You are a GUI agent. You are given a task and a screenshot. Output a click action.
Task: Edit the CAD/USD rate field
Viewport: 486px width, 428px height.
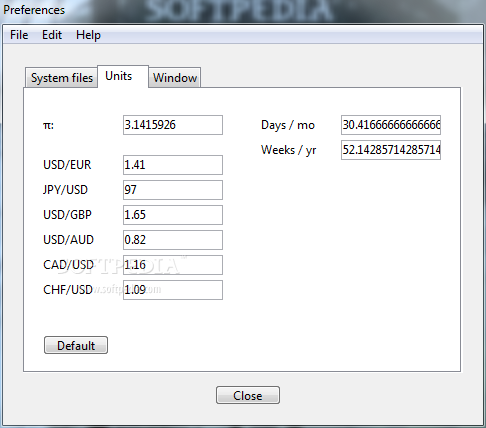[x=173, y=265]
